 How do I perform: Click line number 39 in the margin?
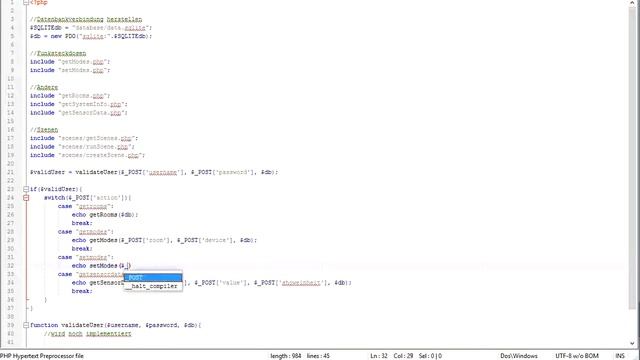point(10,325)
